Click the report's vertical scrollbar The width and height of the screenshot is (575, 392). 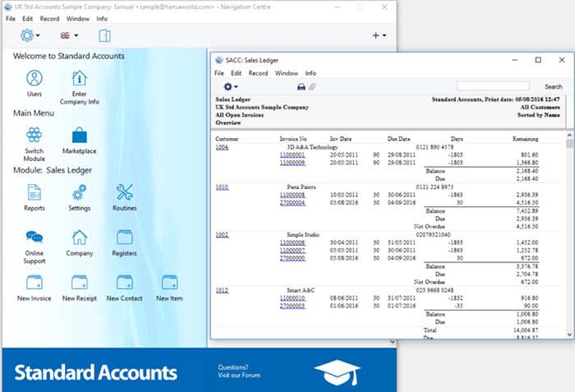(x=568, y=230)
